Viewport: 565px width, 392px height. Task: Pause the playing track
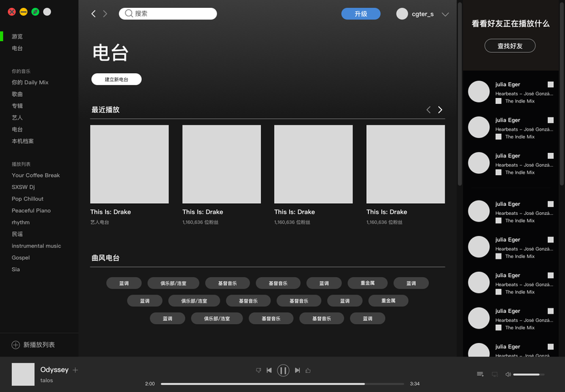click(x=283, y=370)
